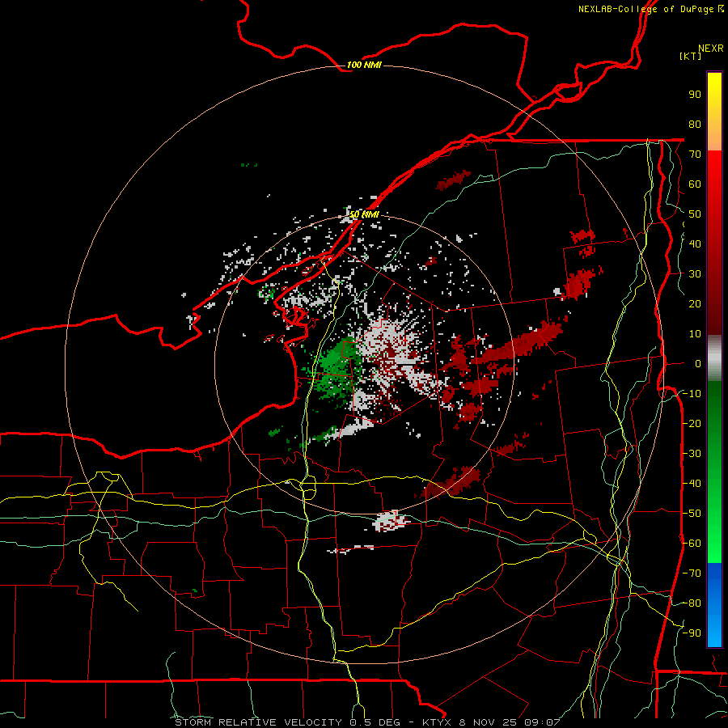Select the -70 knot scale label
This screenshot has height=728, width=728.
[x=692, y=574]
